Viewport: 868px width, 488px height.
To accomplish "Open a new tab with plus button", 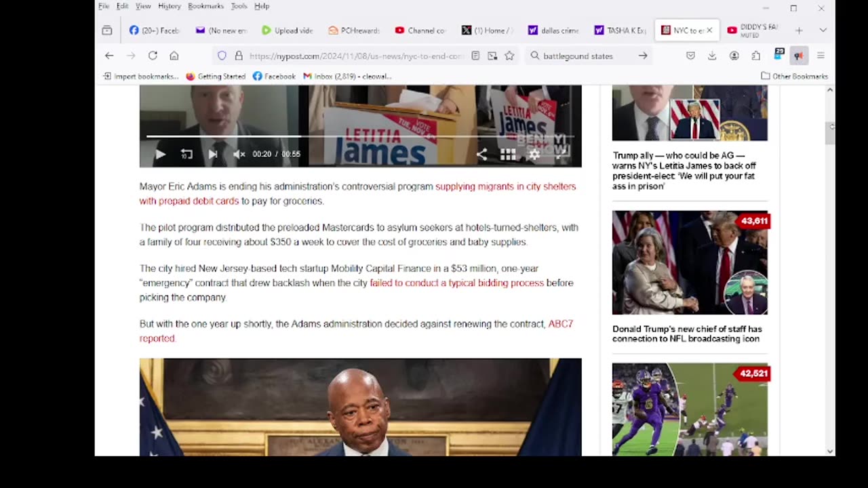I will [799, 30].
